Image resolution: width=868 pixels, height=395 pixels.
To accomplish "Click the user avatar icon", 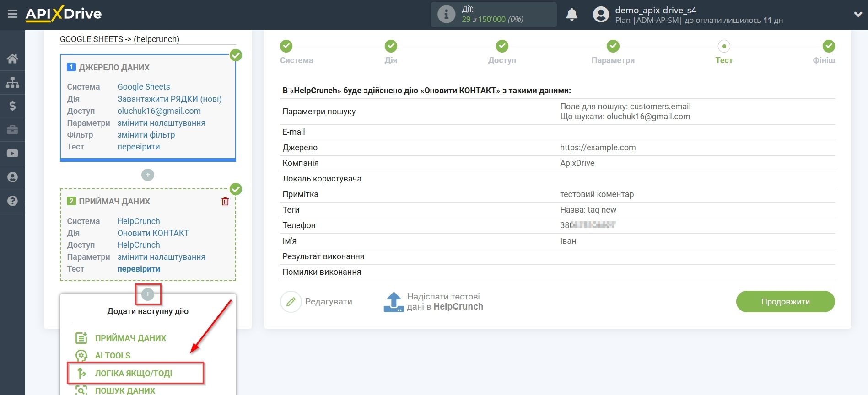I will click(x=601, y=15).
